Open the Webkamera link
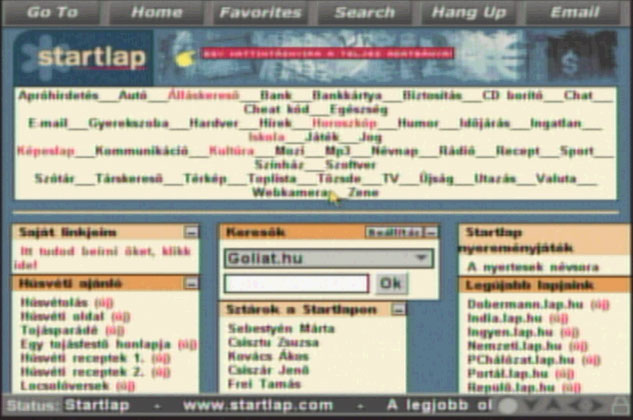 point(292,193)
